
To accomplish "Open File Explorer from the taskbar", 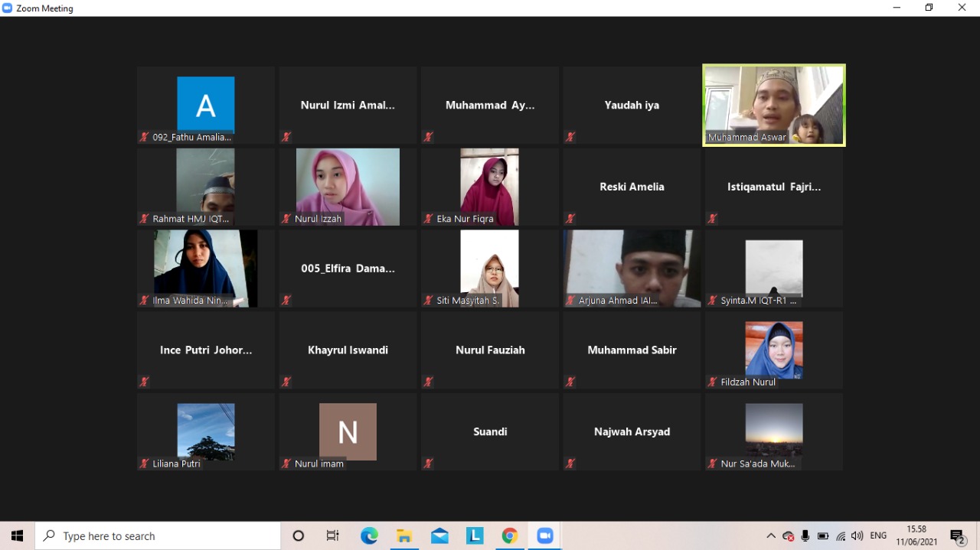I will coord(404,536).
